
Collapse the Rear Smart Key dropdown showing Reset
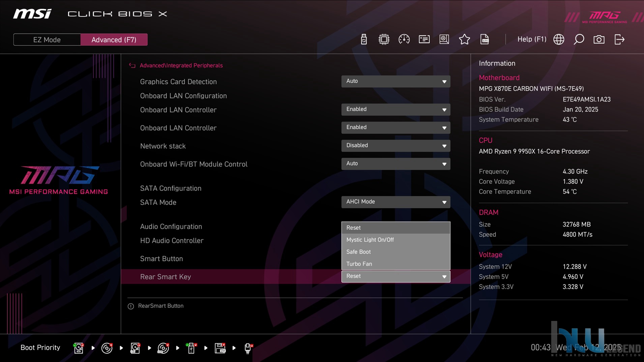point(396,276)
